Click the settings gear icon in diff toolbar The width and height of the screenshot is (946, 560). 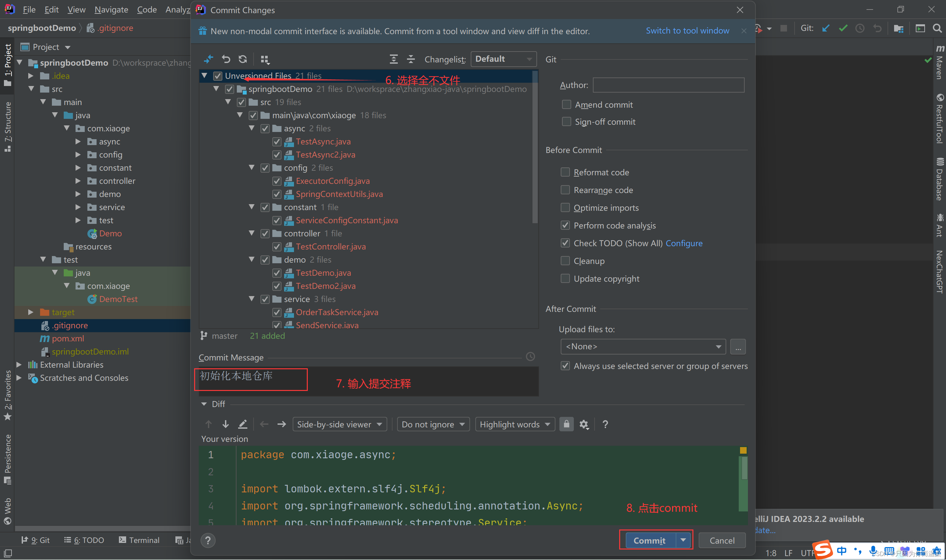[584, 424]
